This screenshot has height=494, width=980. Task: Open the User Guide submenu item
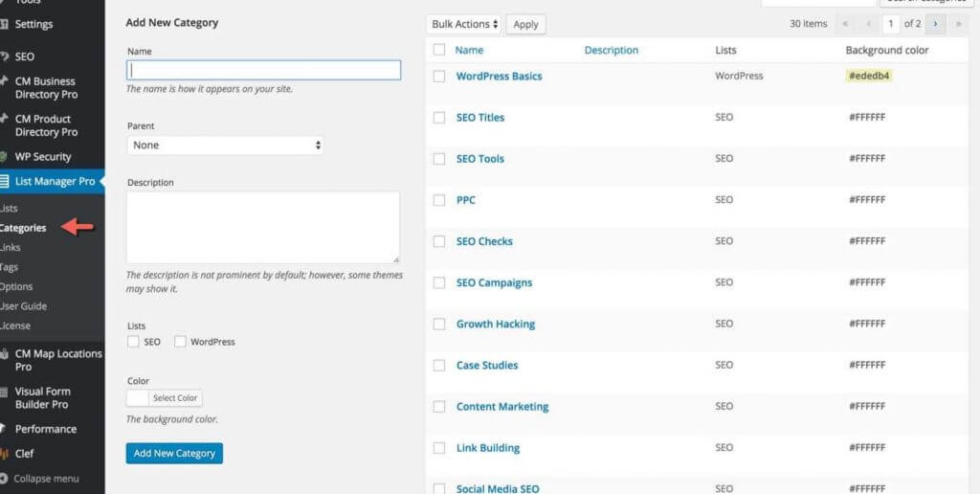pyautogui.click(x=23, y=306)
